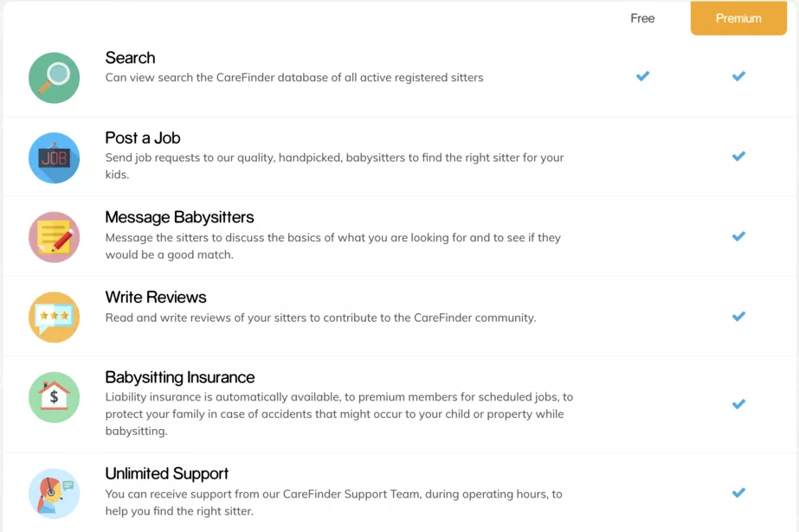The image size is (799, 532).
Task: Click the Premium checkmark for Message Babysitters
Action: pyautogui.click(x=738, y=236)
